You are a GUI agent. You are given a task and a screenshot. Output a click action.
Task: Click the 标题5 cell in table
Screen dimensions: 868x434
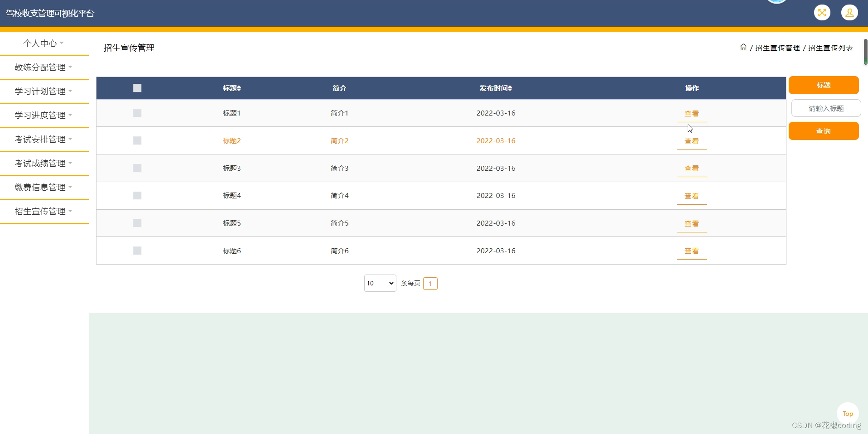(231, 223)
